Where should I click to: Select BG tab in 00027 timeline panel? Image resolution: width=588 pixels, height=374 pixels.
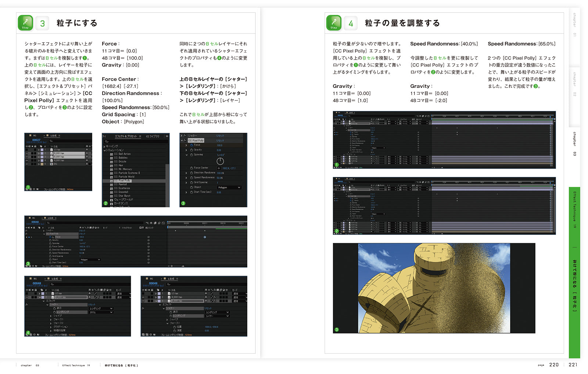pos(35,135)
